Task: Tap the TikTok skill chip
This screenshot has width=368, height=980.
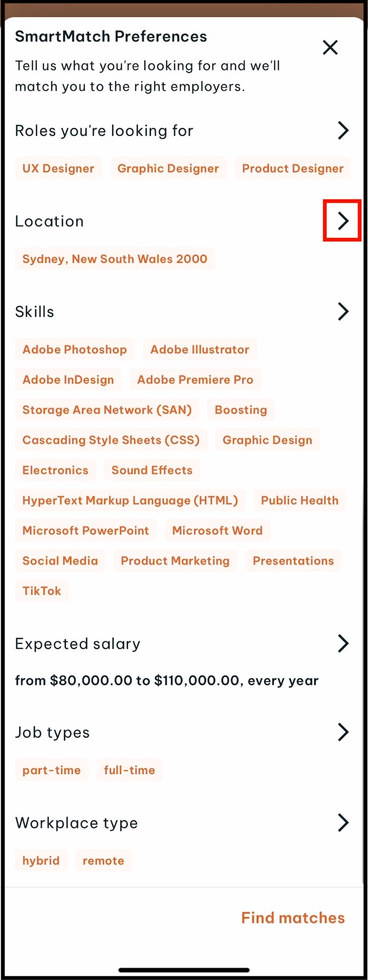Action: pos(42,591)
